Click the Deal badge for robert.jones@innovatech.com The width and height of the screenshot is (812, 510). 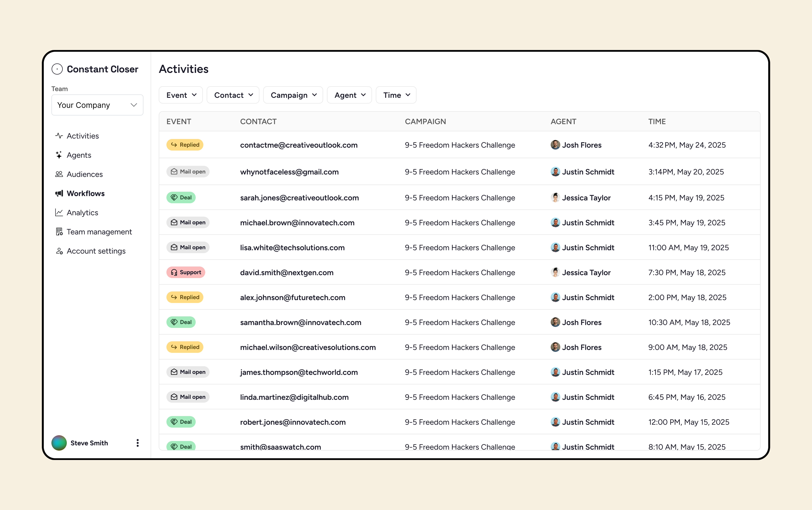[x=181, y=422]
